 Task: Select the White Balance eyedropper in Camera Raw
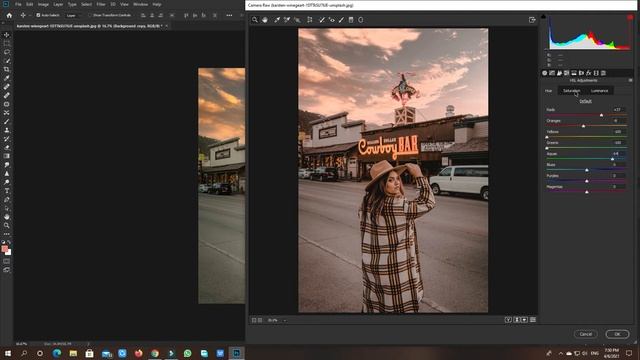(x=277, y=20)
